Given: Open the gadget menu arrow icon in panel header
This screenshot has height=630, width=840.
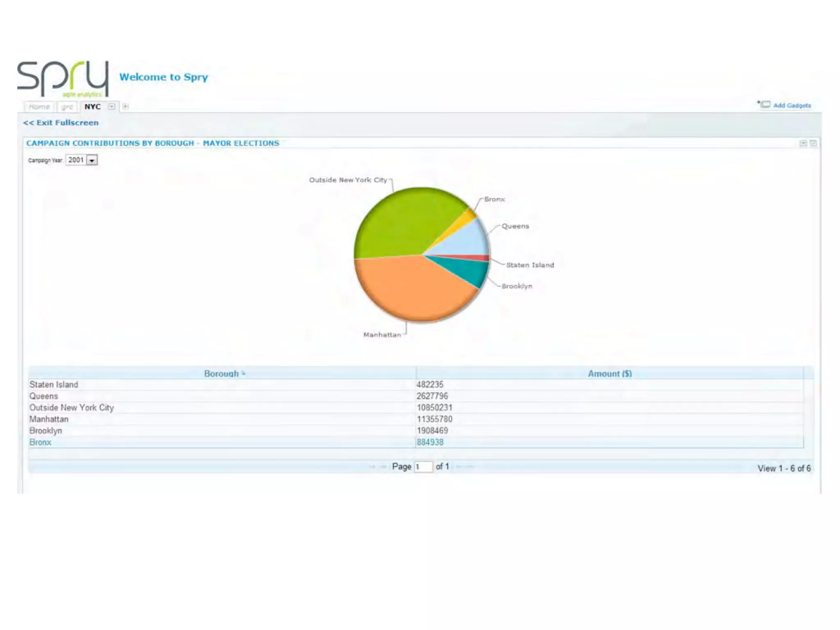Looking at the screenshot, I should point(803,143).
